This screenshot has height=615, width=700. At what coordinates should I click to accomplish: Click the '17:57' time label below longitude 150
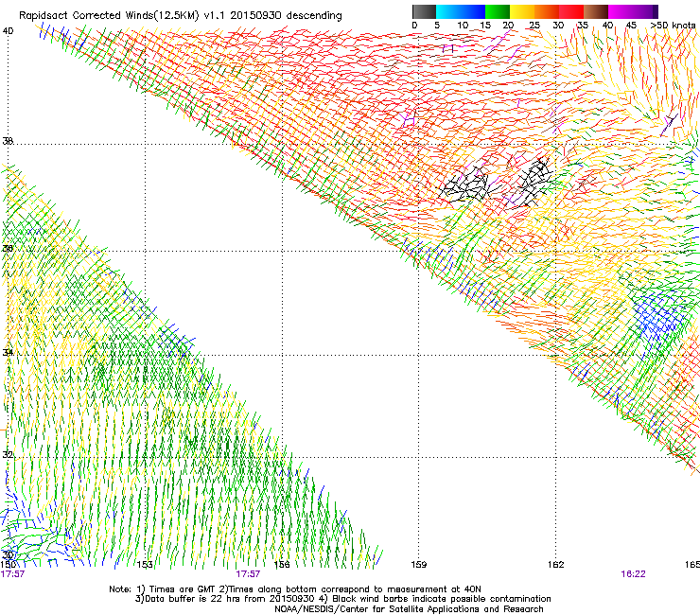12,574
